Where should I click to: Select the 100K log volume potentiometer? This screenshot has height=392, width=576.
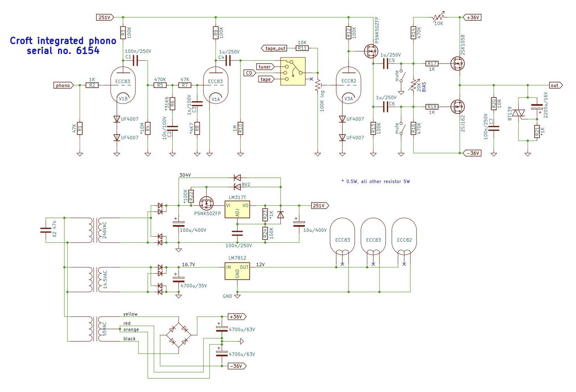coord(318,85)
